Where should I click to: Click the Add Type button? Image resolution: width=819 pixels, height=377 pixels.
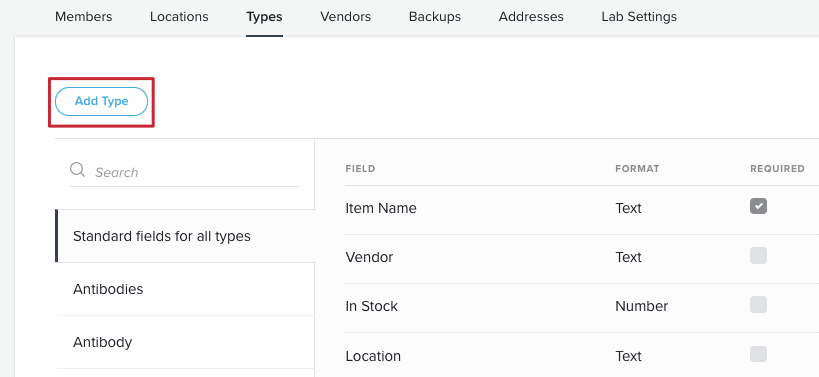[x=101, y=101]
